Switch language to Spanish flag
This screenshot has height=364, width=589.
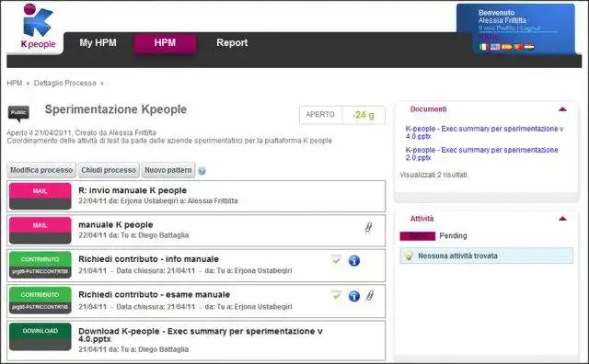[507, 47]
